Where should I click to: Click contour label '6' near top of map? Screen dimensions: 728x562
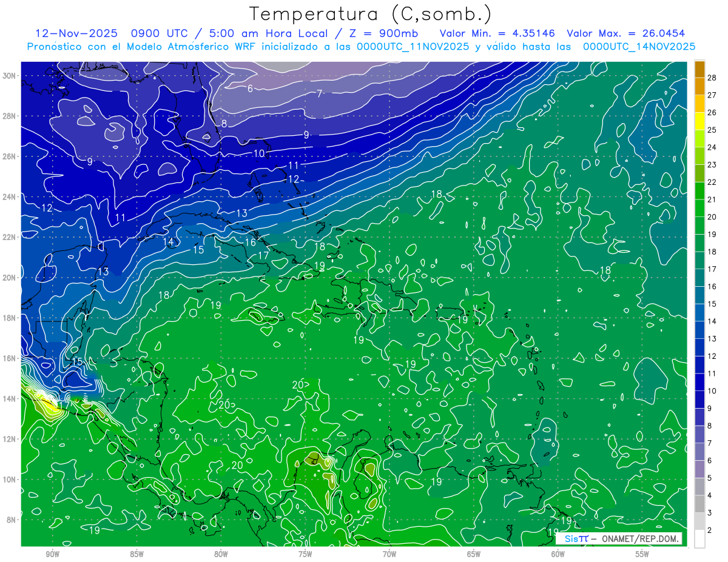[250, 89]
